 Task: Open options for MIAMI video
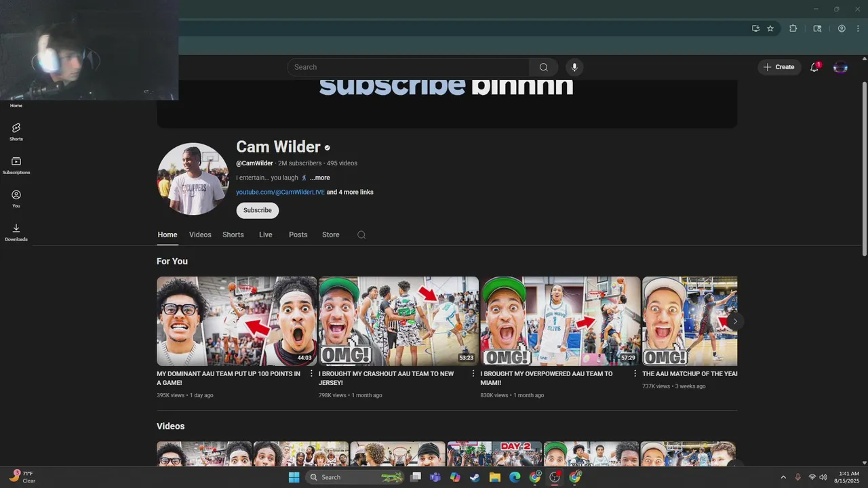635,373
